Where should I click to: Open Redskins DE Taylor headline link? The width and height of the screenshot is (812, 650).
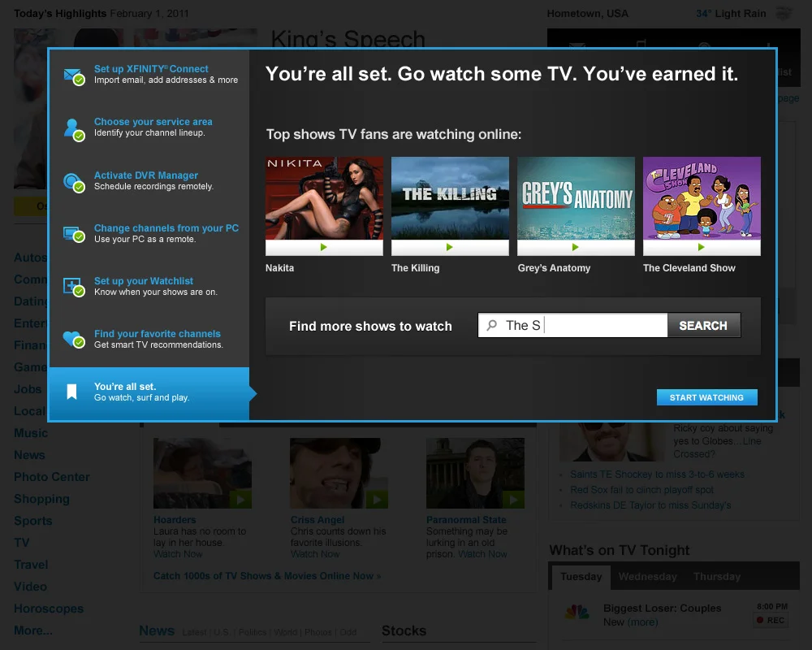coord(650,505)
